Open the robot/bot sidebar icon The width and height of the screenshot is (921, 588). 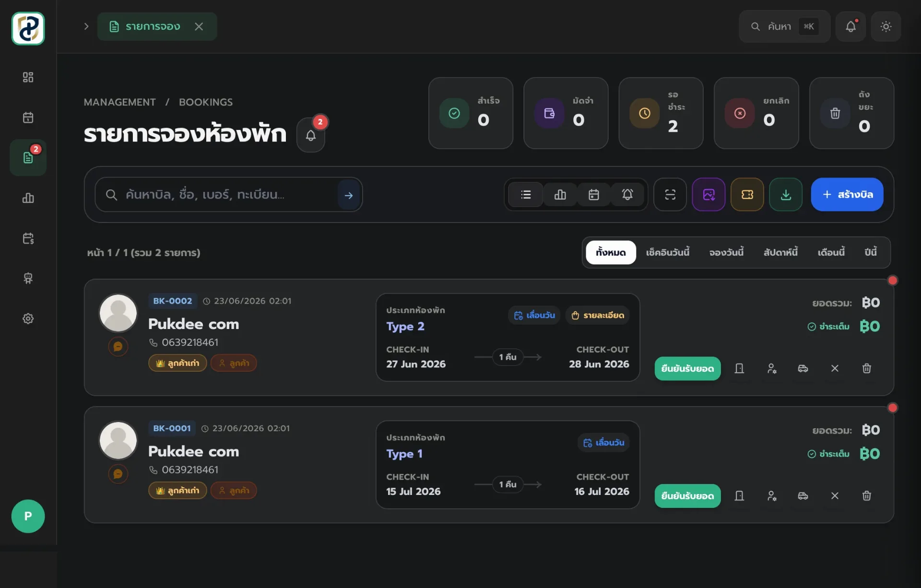point(28,278)
